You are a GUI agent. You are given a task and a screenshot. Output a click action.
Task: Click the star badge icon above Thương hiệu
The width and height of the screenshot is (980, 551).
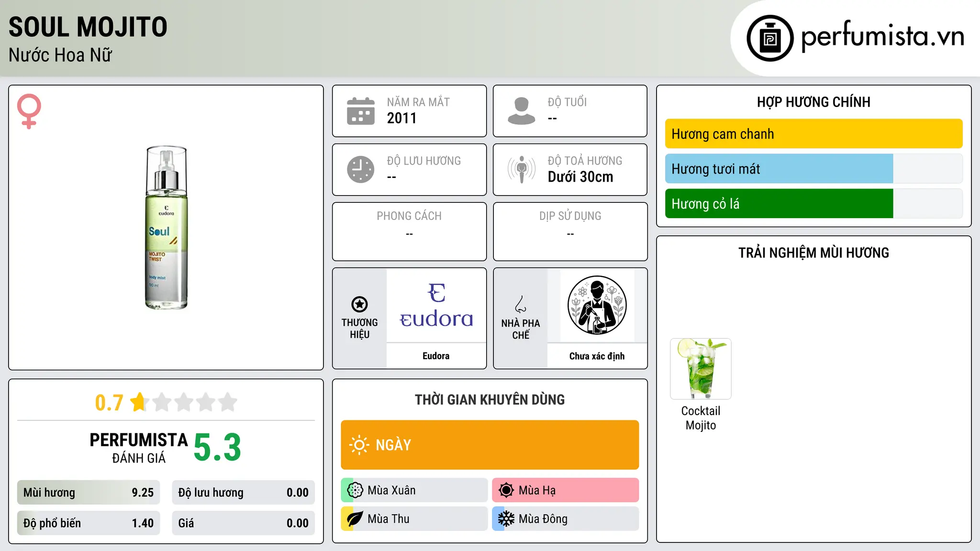(x=359, y=304)
